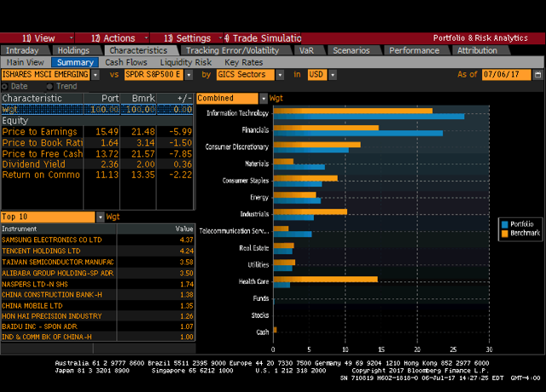Open the USD currency dropdown arrow
Viewport: 546px width, 392px height.
point(333,75)
